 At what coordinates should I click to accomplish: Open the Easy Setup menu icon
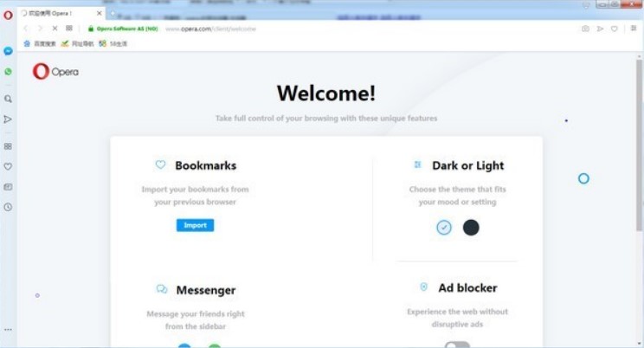click(634, 29)
